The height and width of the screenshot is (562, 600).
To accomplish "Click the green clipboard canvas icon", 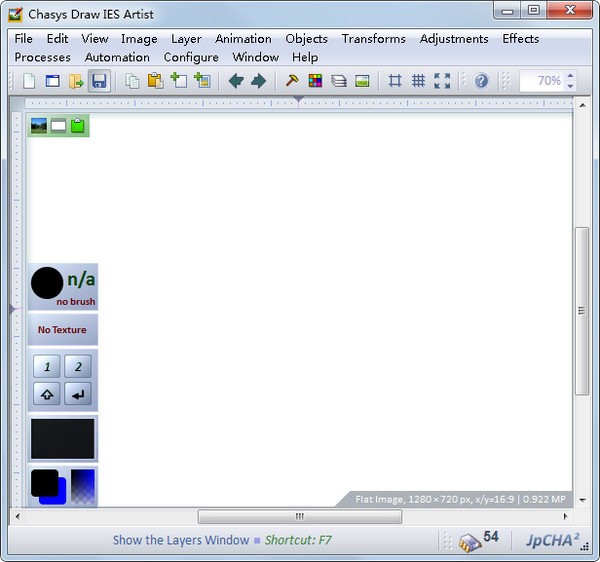I will [78, 125].
